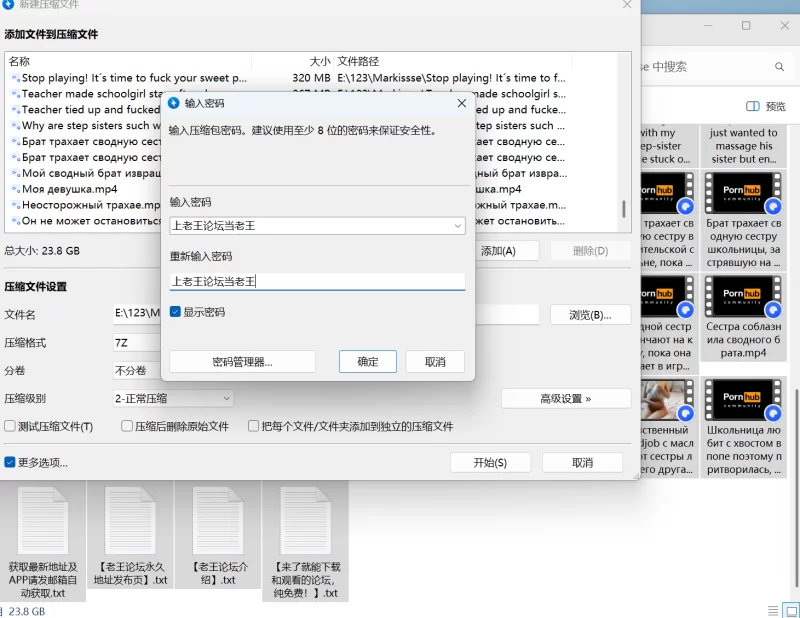800x618 pixels.
Task: Select the 【来了就能下载和观看的论坛】 txt icon
Action: (305, 520)
